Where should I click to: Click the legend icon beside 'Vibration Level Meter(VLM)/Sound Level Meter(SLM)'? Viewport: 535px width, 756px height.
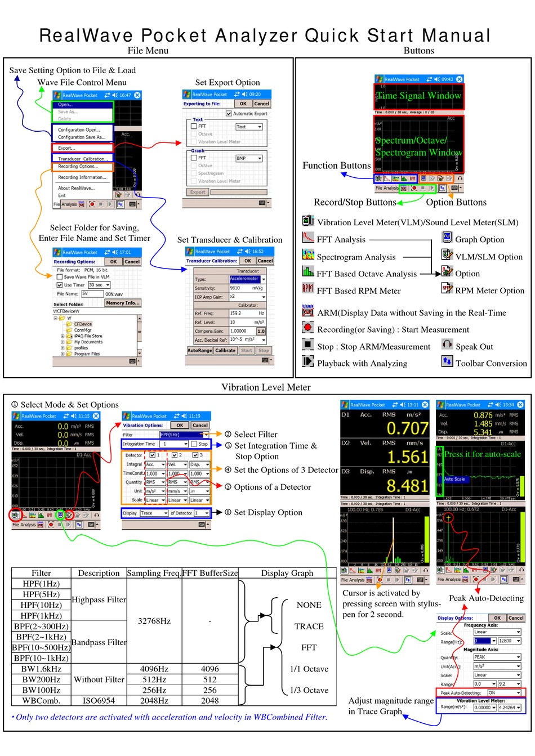click(308, 221)
